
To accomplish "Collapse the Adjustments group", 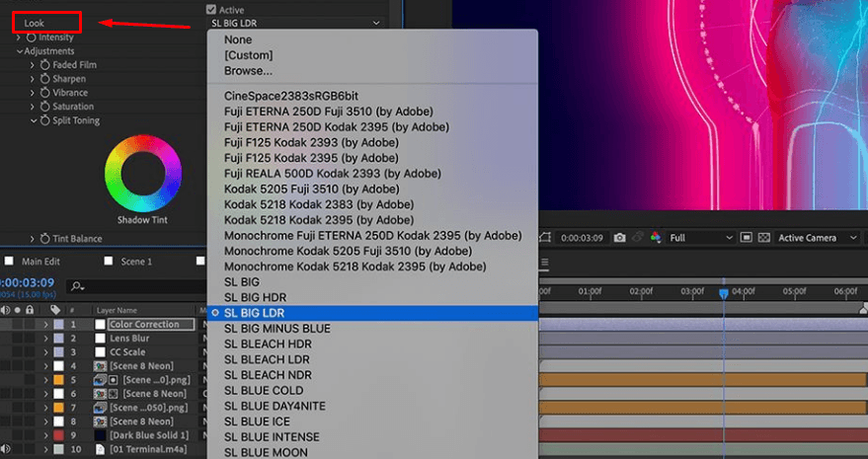I will pos(20,51).
